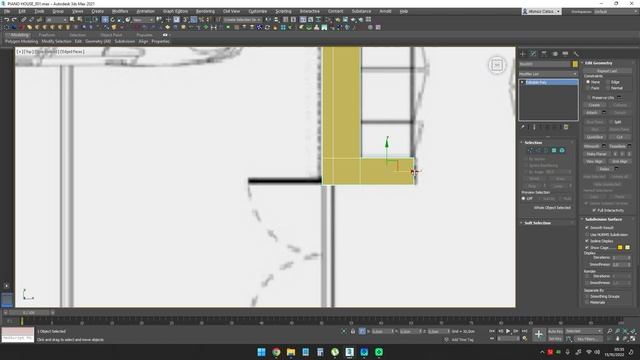This screenshot has width=640, height=360.
Task: Select Normal constraint radio button
Action: [x=608, y=88]
